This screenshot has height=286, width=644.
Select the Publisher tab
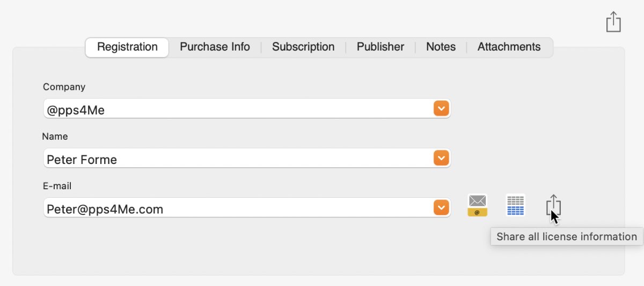[380, 47]
